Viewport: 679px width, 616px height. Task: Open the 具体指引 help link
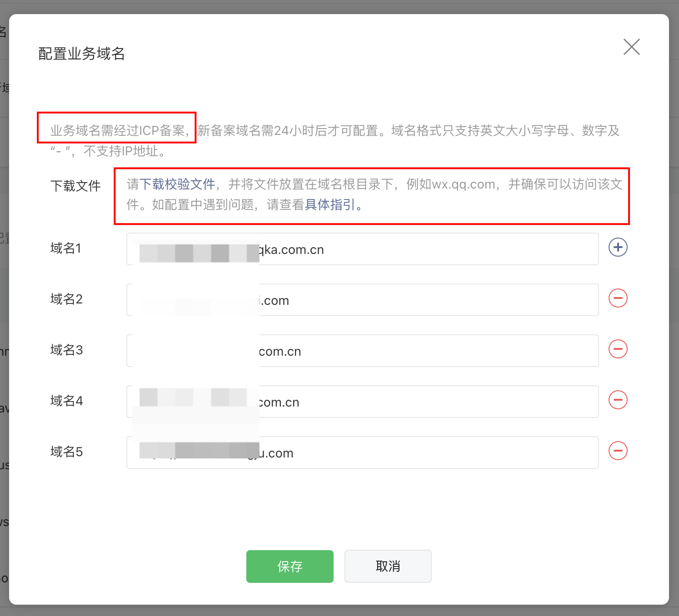330,205
